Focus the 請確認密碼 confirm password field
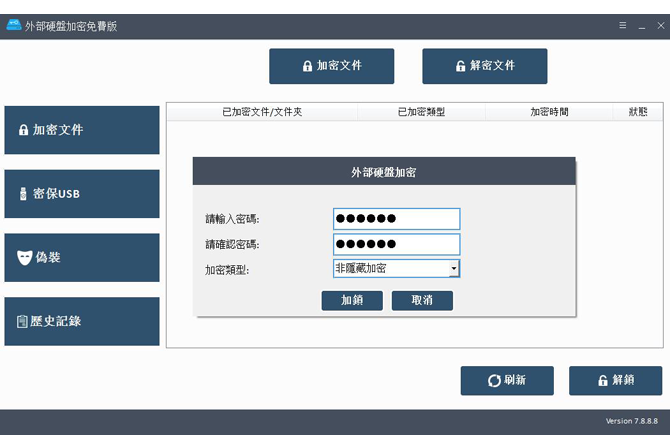Image resolution: width=670 pixels, height=447 pixels. 396,244
